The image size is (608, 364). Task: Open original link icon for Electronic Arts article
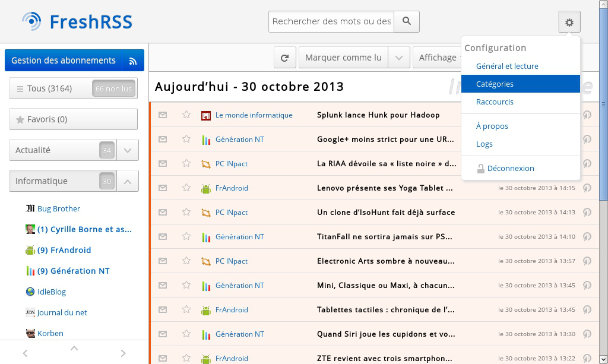(x=587, y=261)
